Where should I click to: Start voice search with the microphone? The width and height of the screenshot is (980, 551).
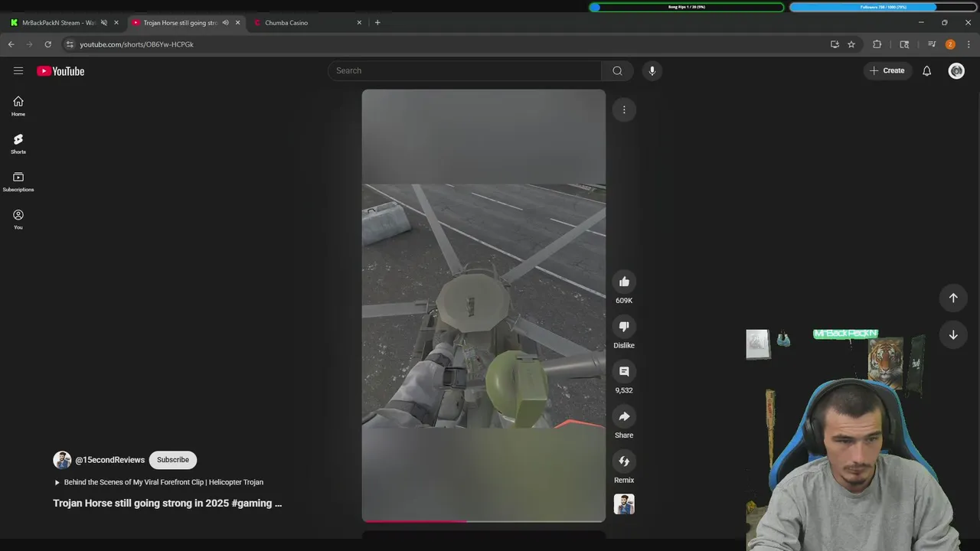[652, 70]
